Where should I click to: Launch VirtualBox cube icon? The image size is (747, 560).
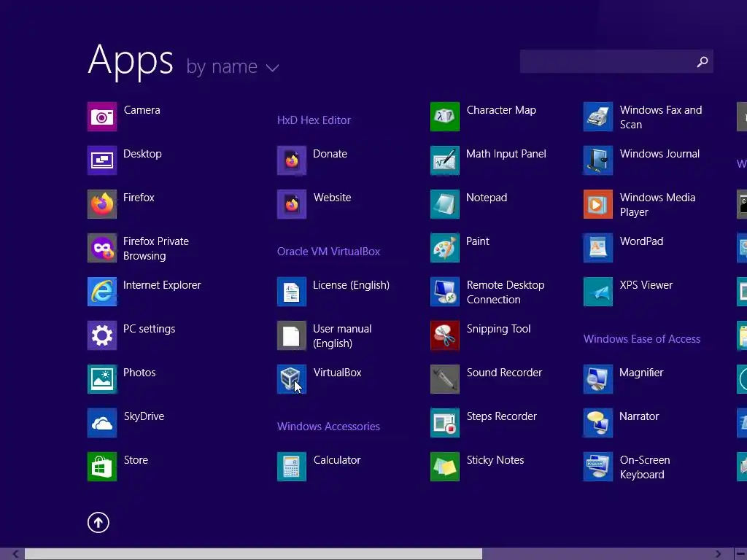tap(292, 379)
